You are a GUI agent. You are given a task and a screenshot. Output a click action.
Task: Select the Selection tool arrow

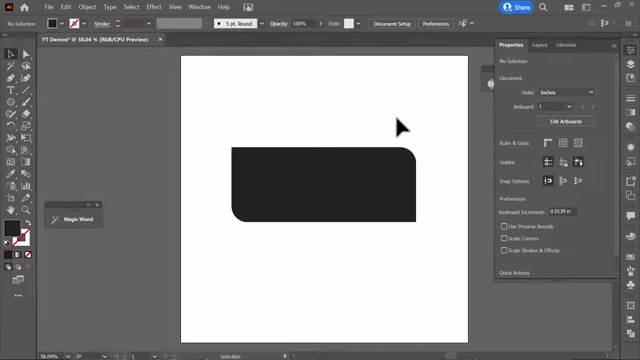click(11, 54)
